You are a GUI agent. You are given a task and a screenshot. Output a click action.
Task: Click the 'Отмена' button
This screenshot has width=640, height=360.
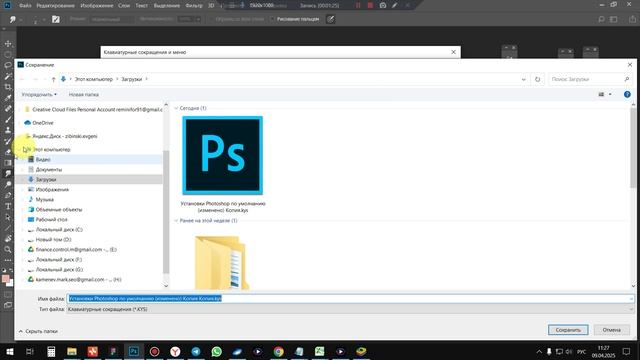tap(611, 330)
